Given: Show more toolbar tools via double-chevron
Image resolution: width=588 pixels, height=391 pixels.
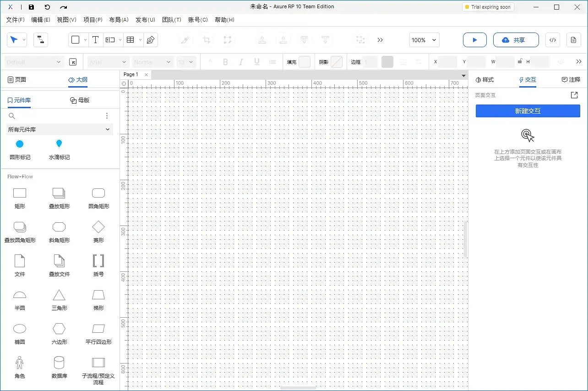Looking at the screenshot, I should [380, 40].
